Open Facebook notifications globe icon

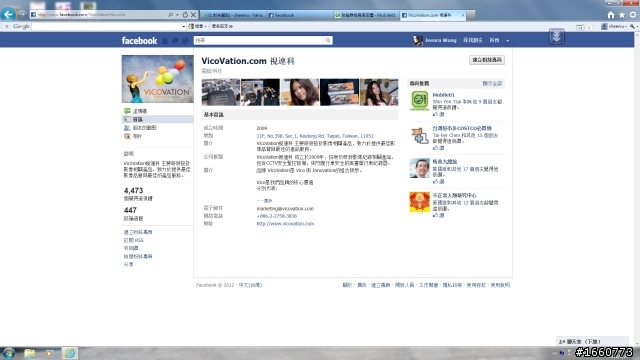click(x=185, y=40)
